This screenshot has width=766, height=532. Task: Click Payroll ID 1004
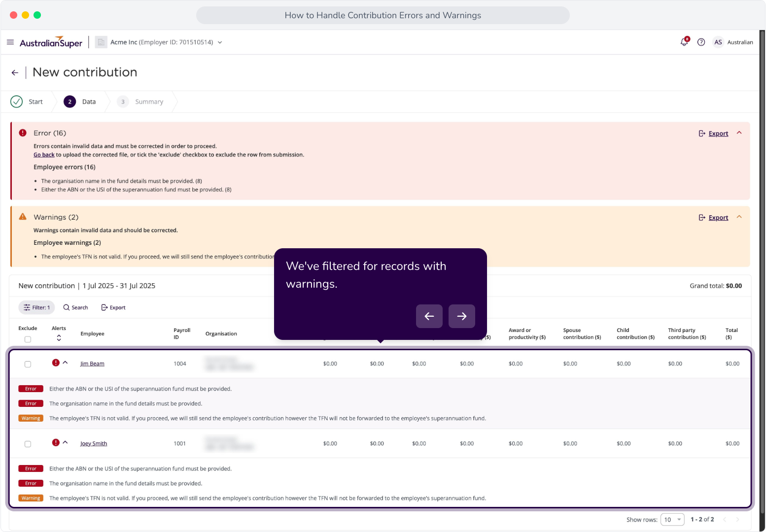(x=179, y=364)
